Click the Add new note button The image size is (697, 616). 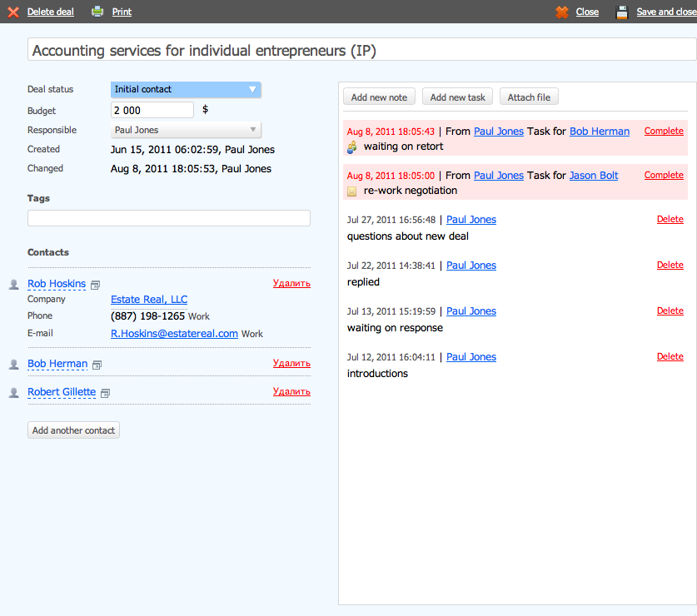(x=379, y=97)
